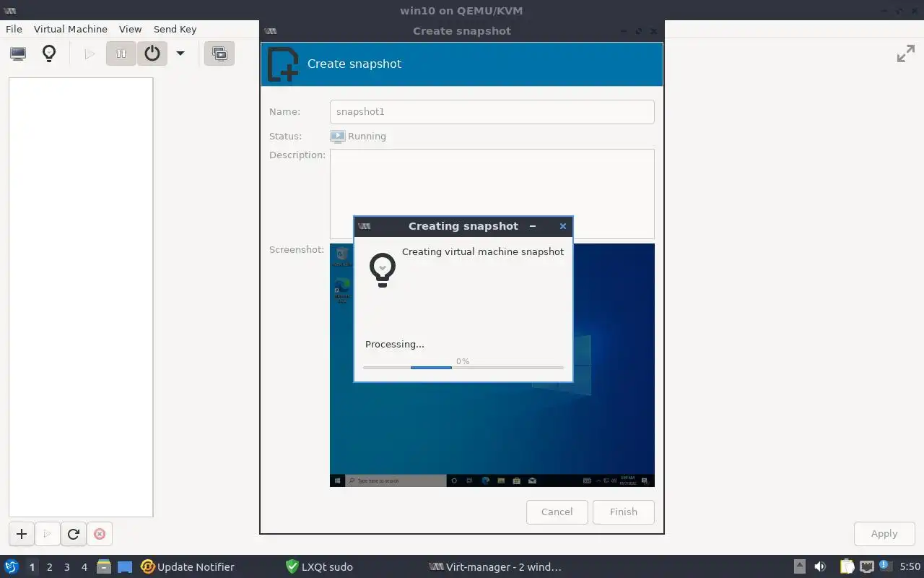Show virtual hardware details lightbulb icon
Image resolution: width=924 pixels, height=578 pixels.
point(49,53)
